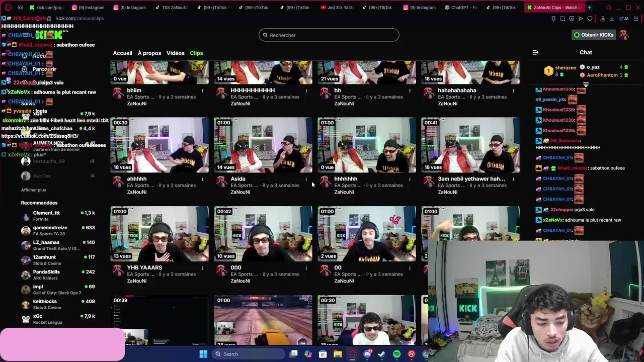Switch to the Jed 3lik browser tab

[x=337, y=8]
